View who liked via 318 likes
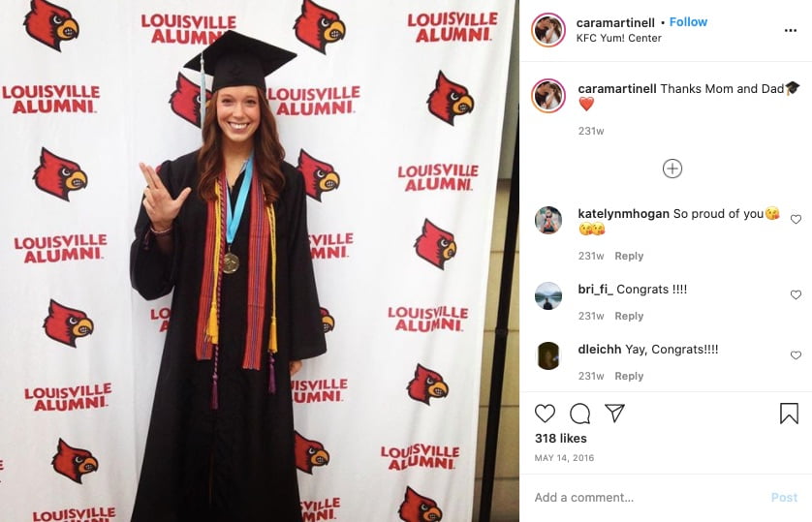 click(561, 438)
